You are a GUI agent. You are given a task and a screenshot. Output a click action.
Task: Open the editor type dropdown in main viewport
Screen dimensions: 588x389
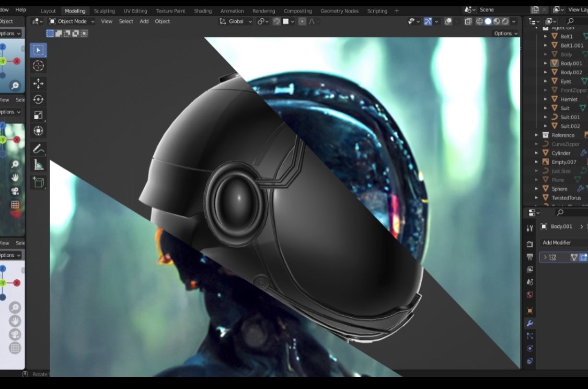coord(37,21)
